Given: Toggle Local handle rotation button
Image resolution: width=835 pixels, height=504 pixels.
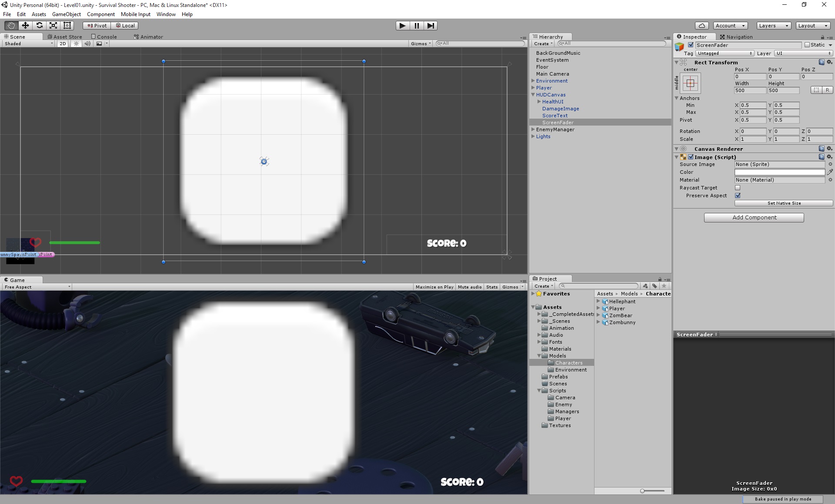Looking at the screenshot, I should click(x=125, y=26).
